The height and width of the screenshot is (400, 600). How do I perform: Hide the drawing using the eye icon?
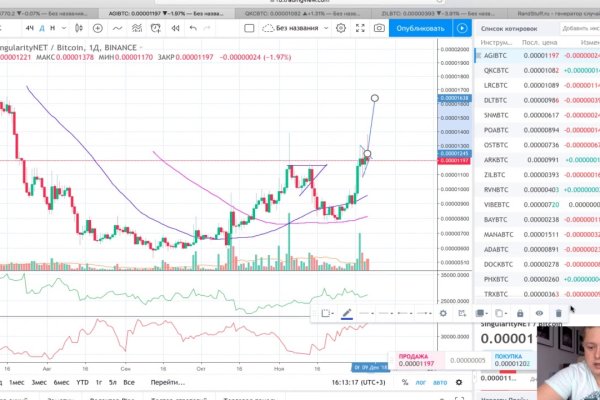click(x=539, y=313)
